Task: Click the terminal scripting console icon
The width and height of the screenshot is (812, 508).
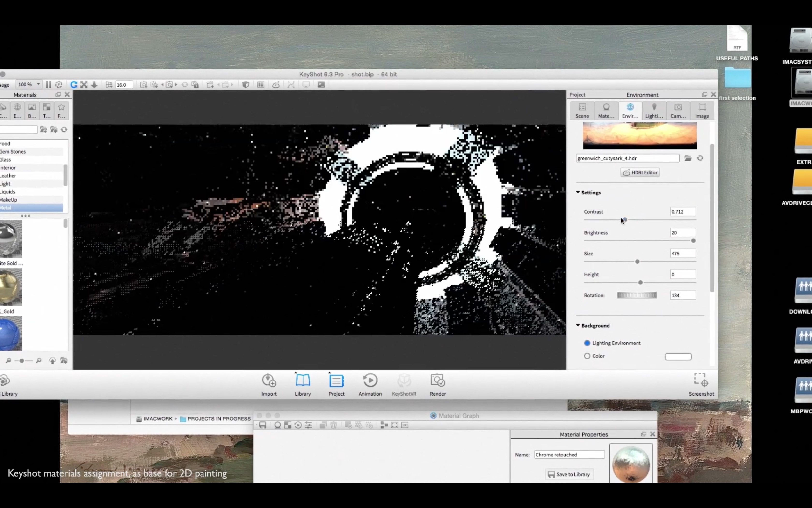Action: tap(321, 85)
